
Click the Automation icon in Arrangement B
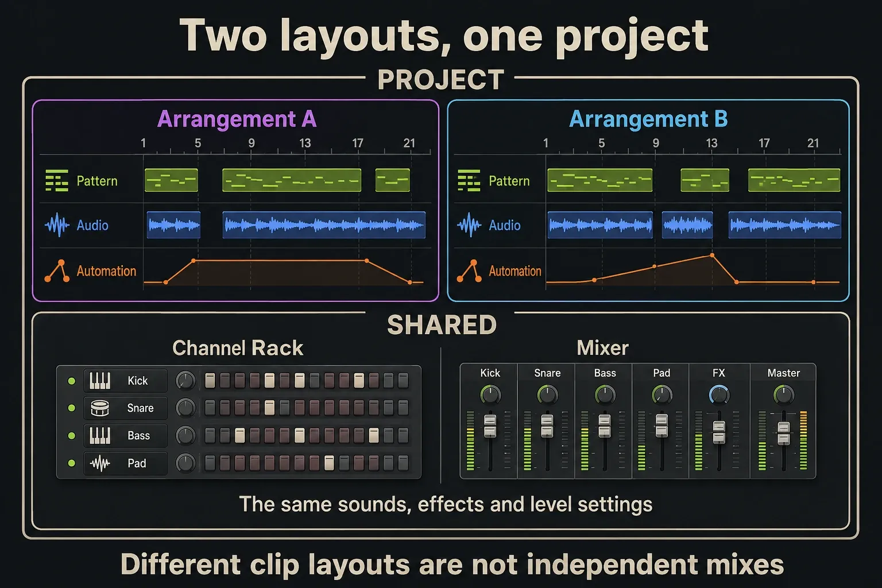tap(469, 271)
